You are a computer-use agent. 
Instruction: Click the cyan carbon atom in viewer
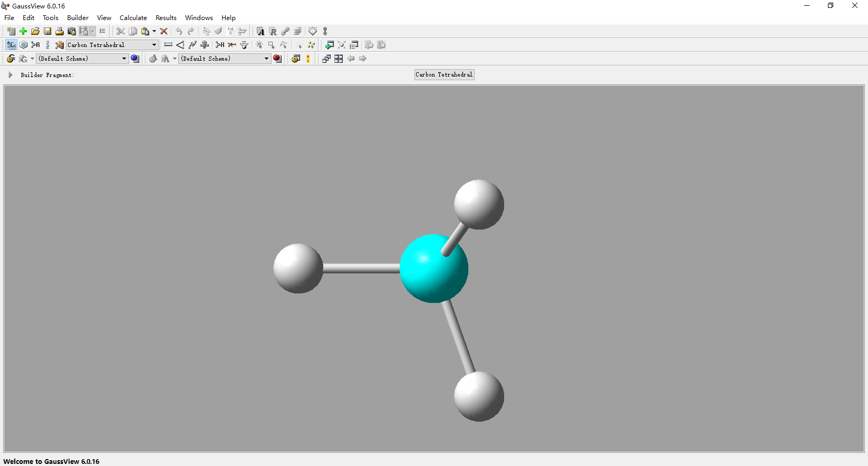[433, 269]
